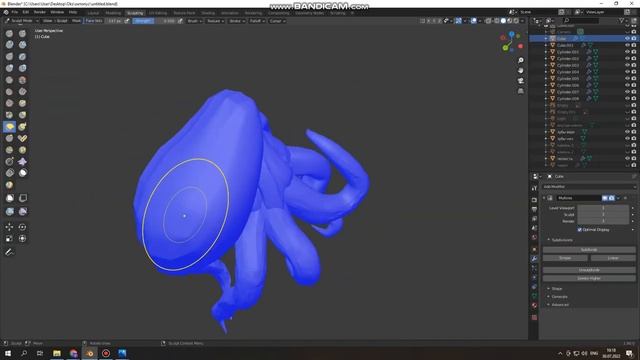Select the Clay Strips brush

(22, 44)
